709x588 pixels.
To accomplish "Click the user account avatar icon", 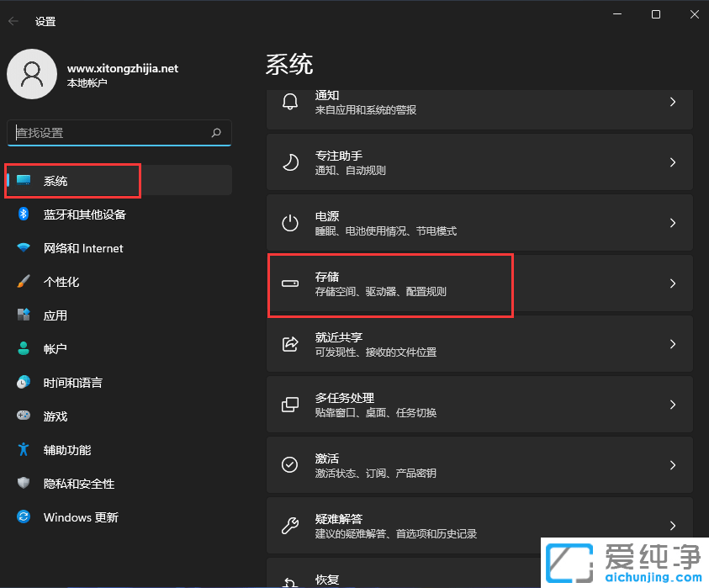I will 32,74.
